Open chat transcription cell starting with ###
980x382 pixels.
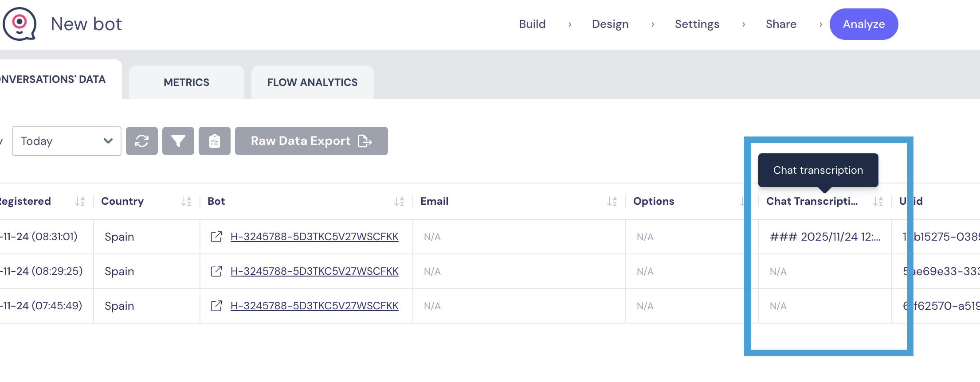(825, 237)
